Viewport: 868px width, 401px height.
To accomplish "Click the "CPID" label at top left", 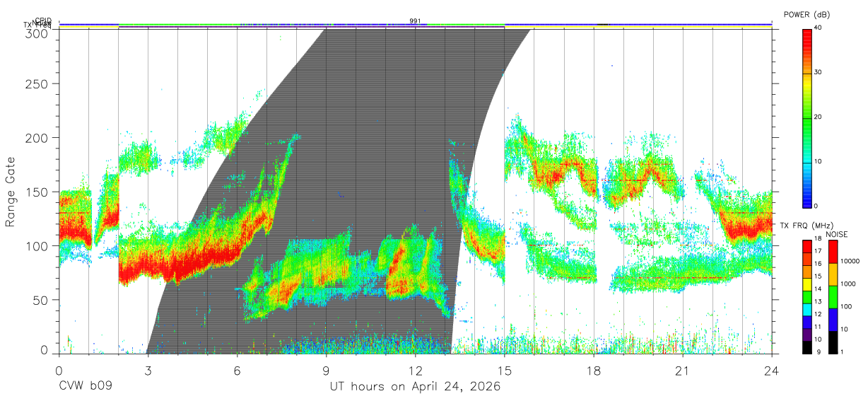I will click(43, 21).
